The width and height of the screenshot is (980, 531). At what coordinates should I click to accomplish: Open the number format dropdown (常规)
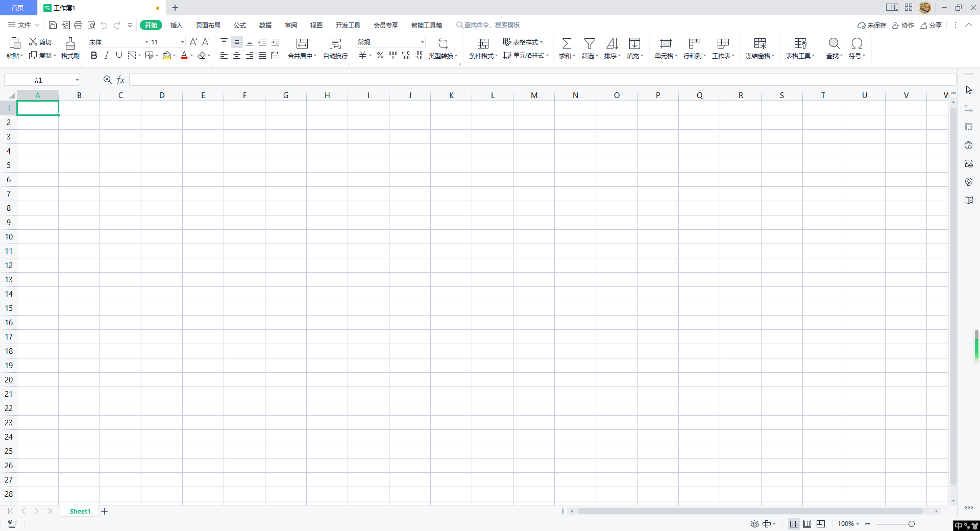coord(422,42)
